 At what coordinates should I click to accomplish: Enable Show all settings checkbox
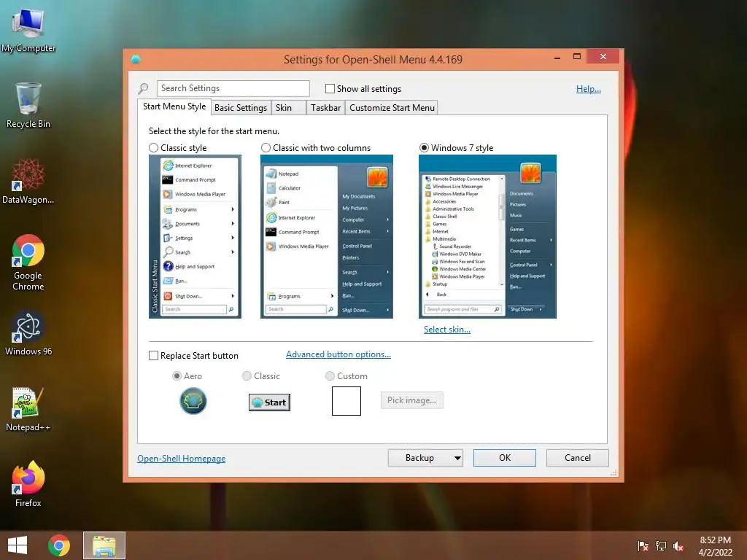[x=330, y=88]
